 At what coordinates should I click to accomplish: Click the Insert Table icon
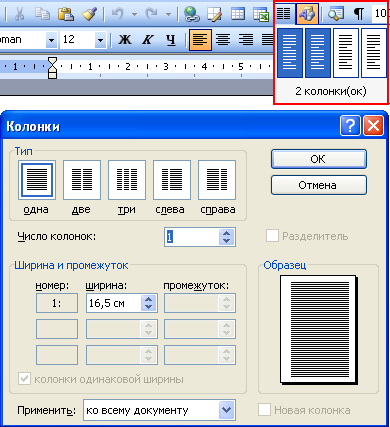click(x=238, y=14)
